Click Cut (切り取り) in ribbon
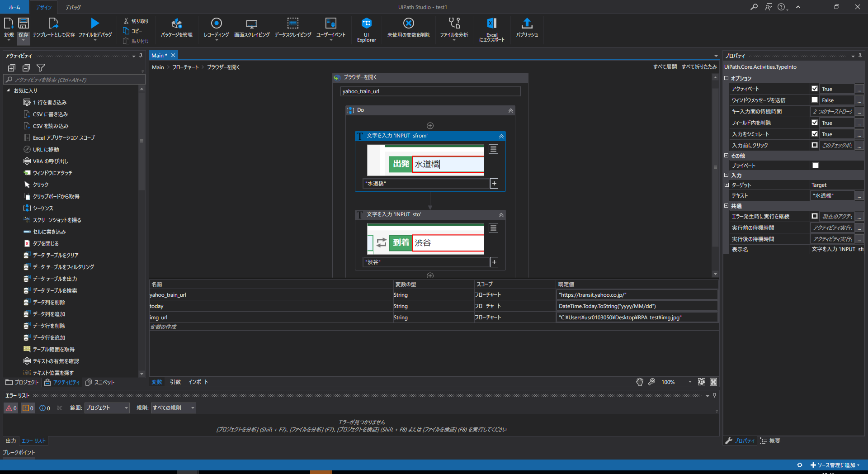 [x=136, y=21]
